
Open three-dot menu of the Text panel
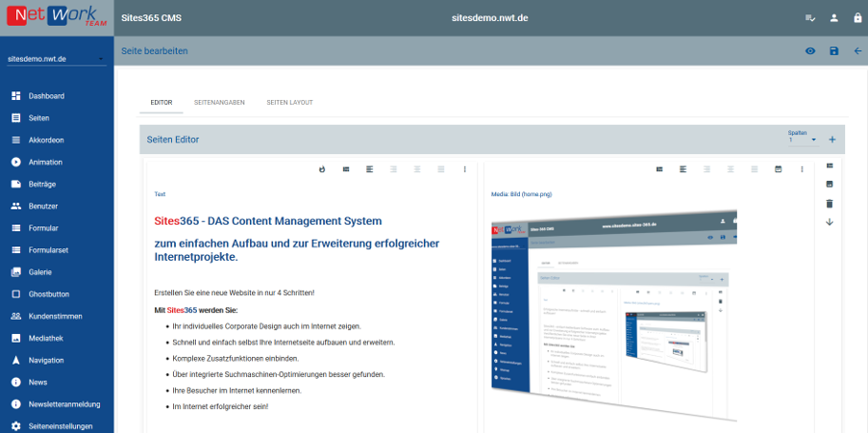(465, 169)
